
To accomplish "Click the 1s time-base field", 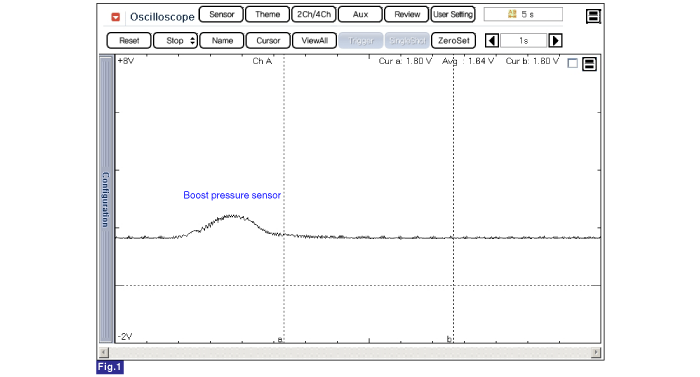I will [524, 41].
